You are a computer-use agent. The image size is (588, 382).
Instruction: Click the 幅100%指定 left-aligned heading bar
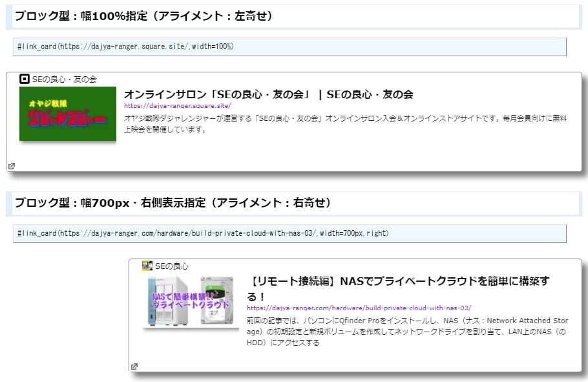(x=142, y=18)
